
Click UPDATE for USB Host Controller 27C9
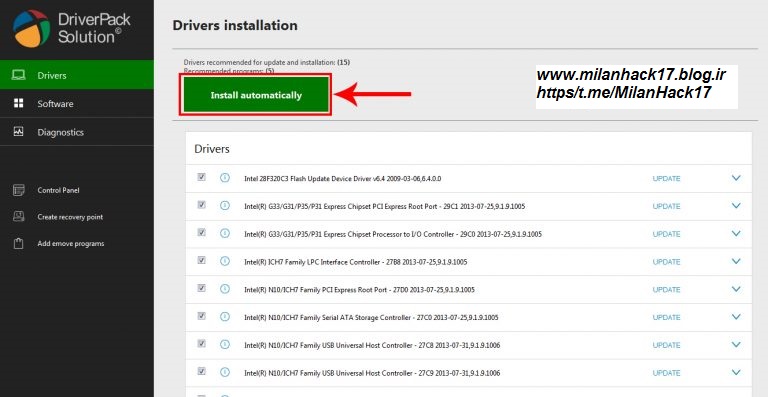666,373
